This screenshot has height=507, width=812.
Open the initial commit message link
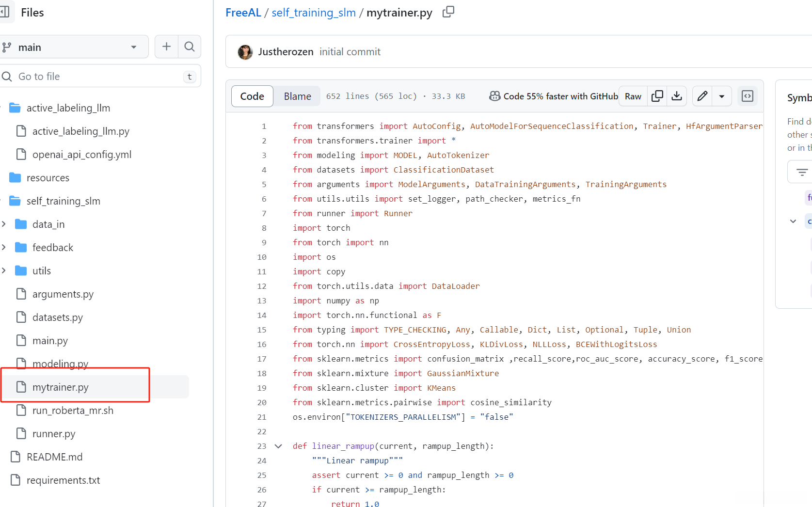[x=350, y=52]
